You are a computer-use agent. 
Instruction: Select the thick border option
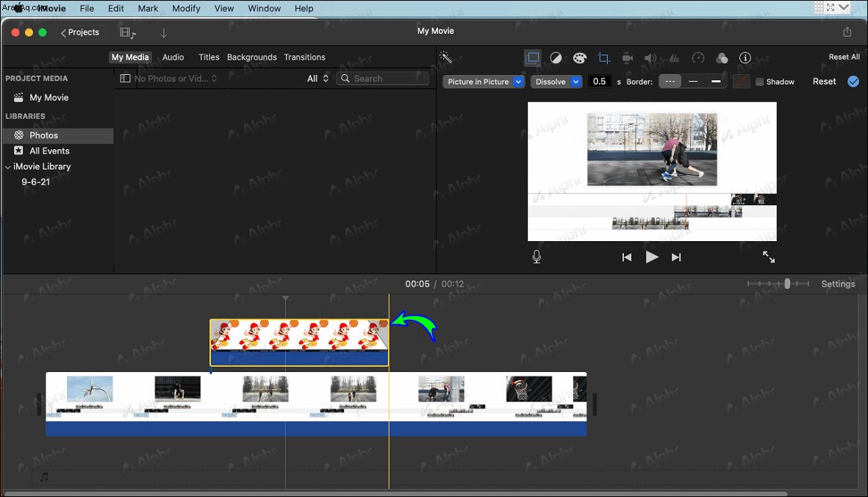pyautogui.click(x=716, y=82)
